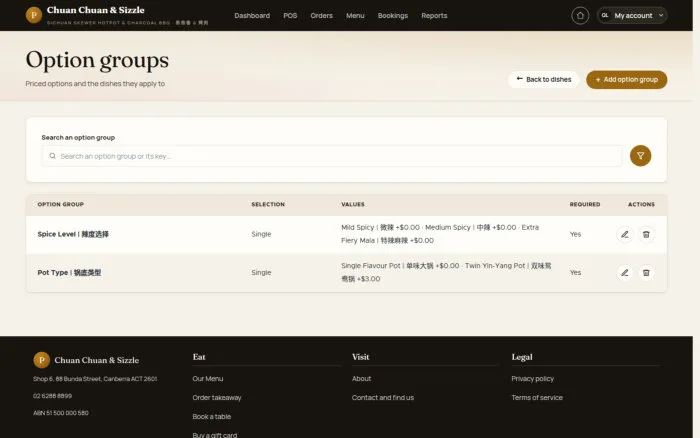700x438 pixels.
Task: Click the Option groups page heading
Action: pos(97,60)
